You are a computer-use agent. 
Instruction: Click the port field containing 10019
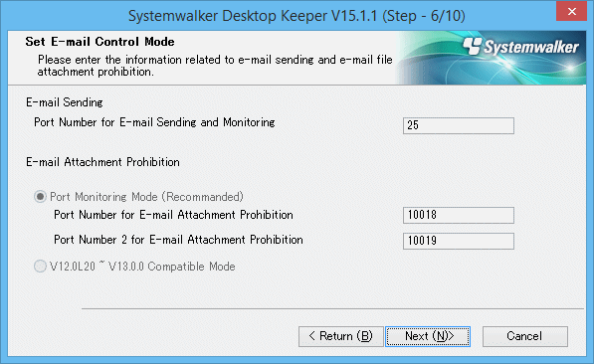[x=459, y=241]
